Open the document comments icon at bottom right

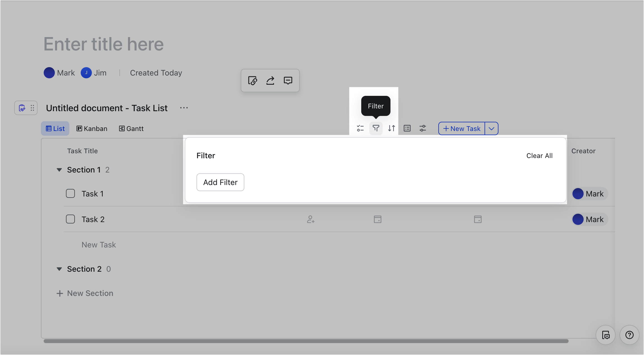[x=606, y=335]
